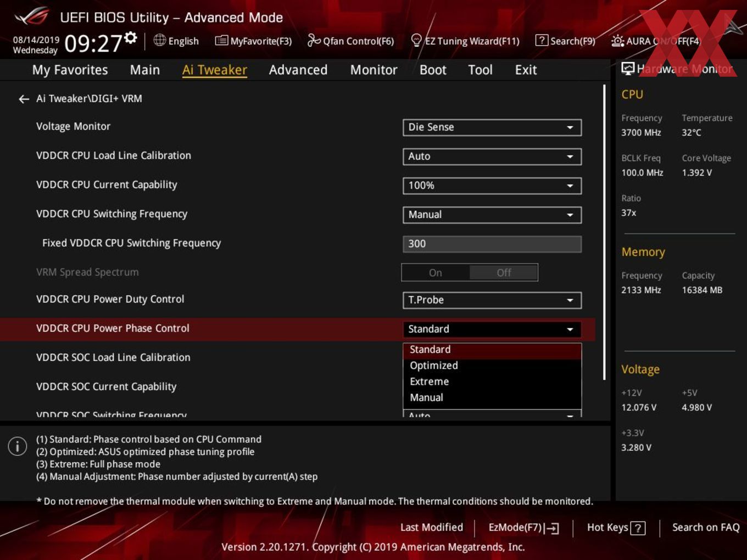Select Optimized in phase control list
This screenshot has height=560, width=747.
coord(492,366)
